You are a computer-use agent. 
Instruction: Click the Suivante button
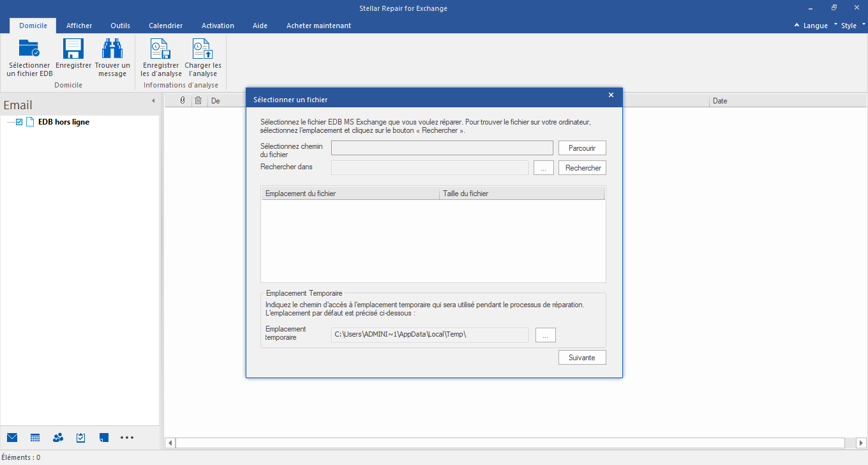(581, 358)
